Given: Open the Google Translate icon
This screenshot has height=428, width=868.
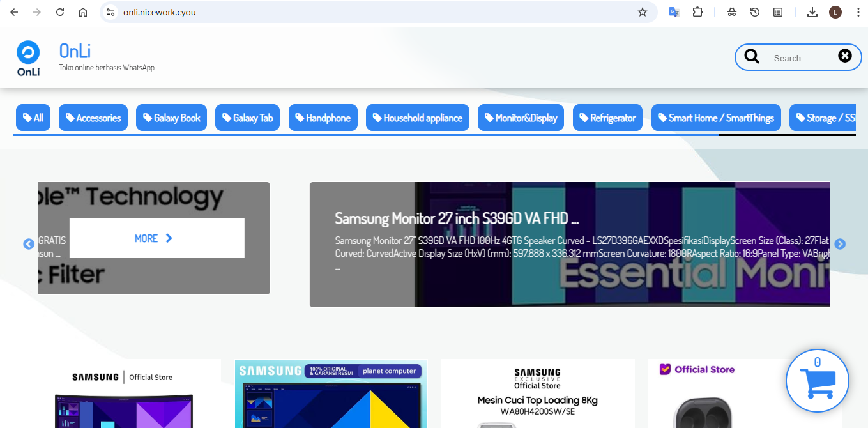Looking at the screenshot, I should coord(674,12).
